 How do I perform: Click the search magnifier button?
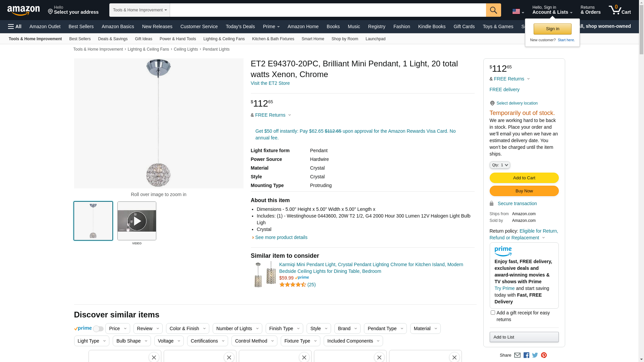pyautogui.click(x=493, y=10)
